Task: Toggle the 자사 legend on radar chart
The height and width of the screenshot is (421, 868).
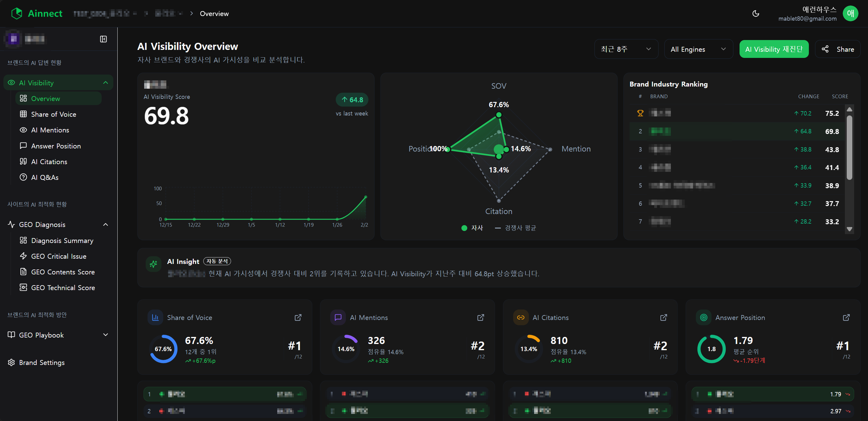Action: pos(473,228)
